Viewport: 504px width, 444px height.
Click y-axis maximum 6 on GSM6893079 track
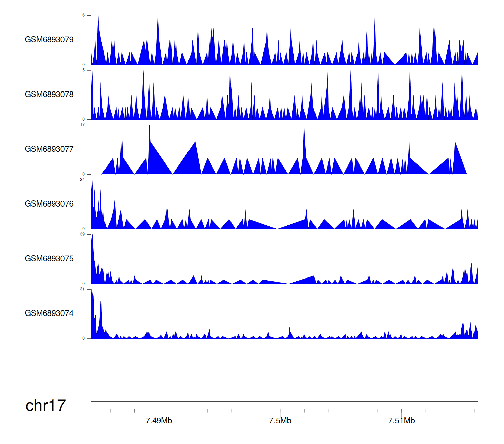pyautogui.click(x=84, y=15)
